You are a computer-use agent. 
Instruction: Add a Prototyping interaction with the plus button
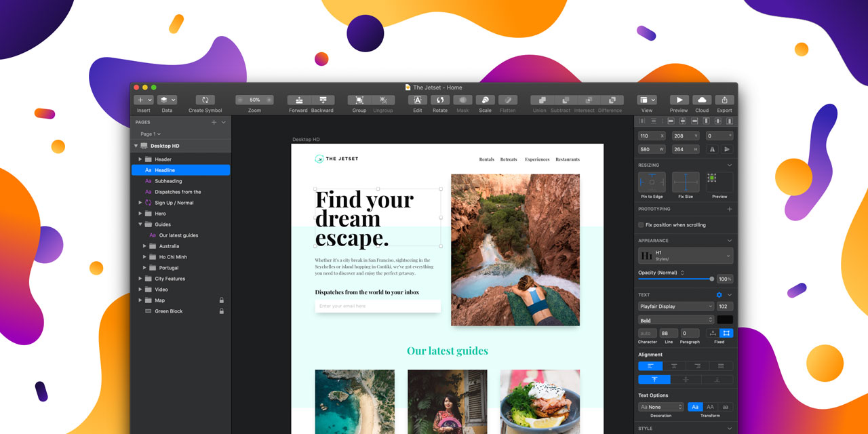click(730, 209)
